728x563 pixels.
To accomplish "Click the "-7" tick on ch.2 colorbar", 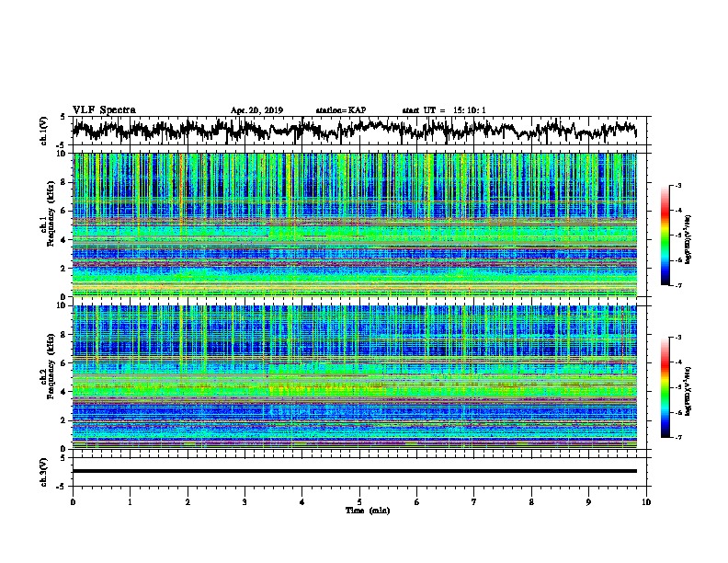I will click(x=678, y=438).
